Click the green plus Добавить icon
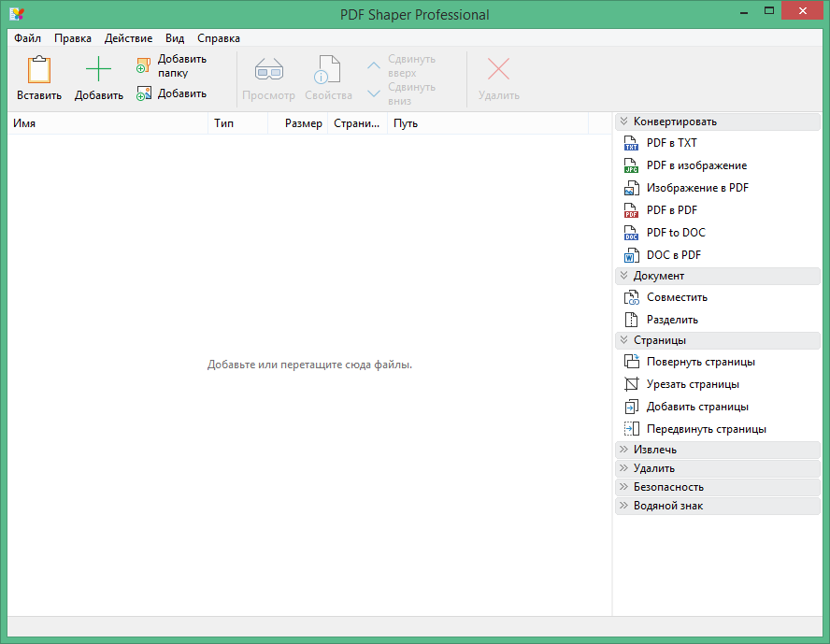The image size is (830, 644). click(98, 69)
